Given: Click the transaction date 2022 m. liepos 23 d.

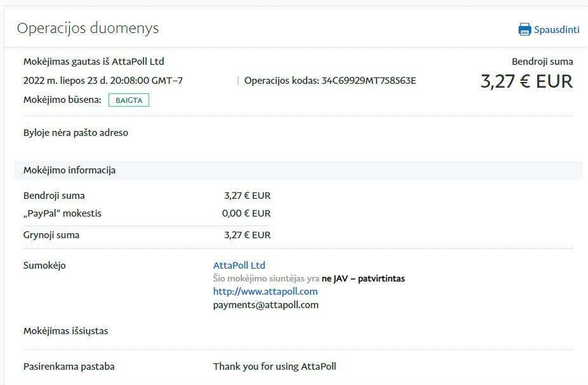Looking at the screenshot, I should (103, 81).
